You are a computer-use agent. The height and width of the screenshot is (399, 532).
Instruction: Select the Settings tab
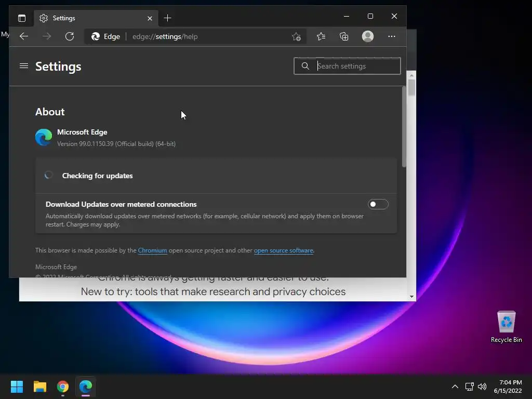(96, 18)
